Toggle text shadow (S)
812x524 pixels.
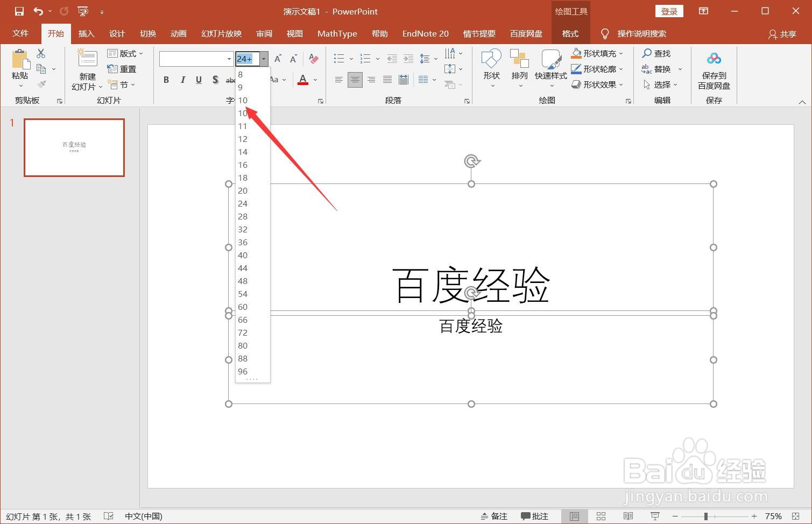pyautogui.click(x=215, y=80)
